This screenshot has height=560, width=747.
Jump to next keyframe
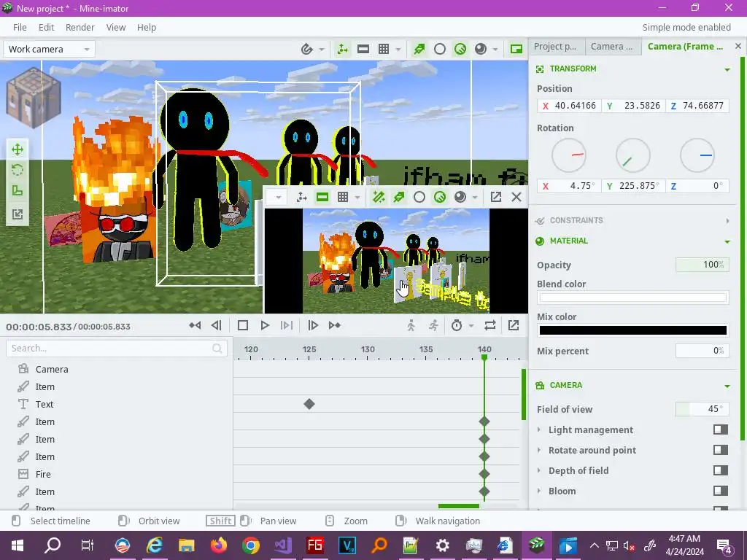click(x=335, y=325)
